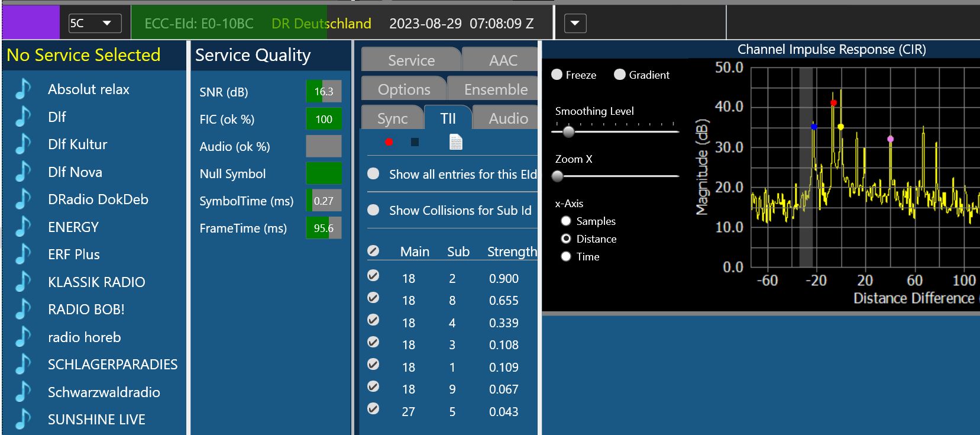Select the RADIO BOB! service

(x=86, y=310)
